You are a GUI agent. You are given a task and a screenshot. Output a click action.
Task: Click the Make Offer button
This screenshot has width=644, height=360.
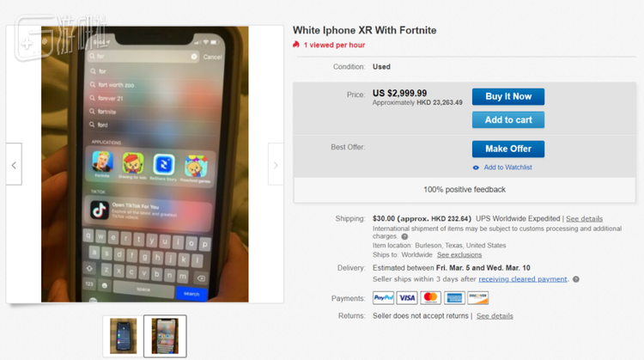click(508, 149)
